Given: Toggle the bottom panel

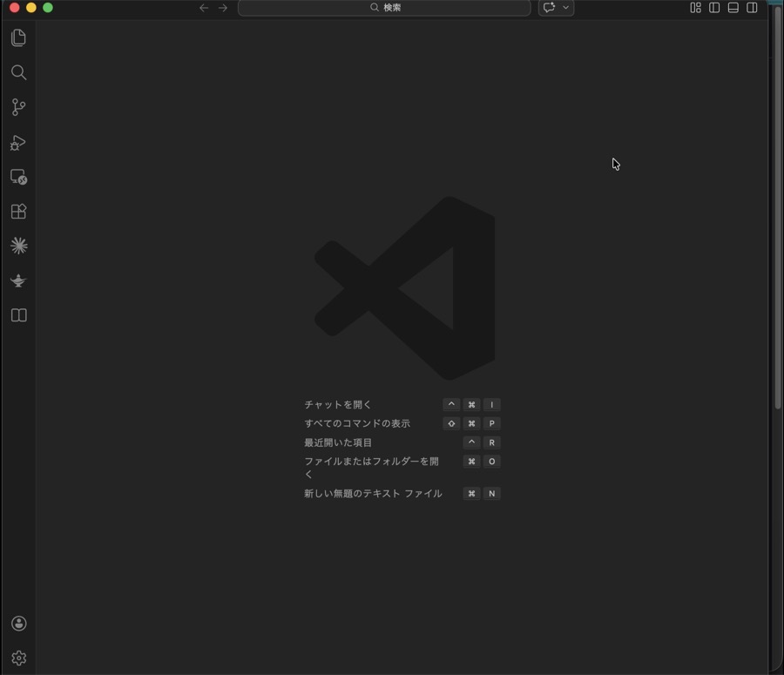Looking at the screenshot, I should click(x=733, y=8).
